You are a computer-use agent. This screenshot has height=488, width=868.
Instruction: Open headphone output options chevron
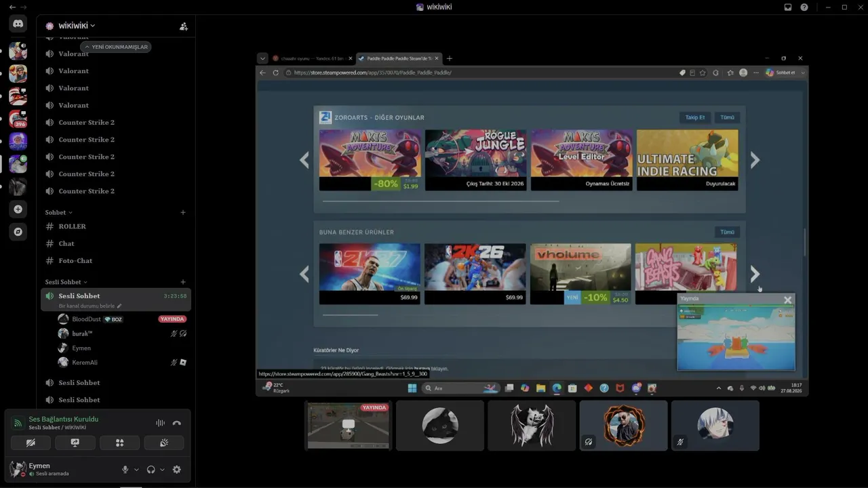[162, 470]
